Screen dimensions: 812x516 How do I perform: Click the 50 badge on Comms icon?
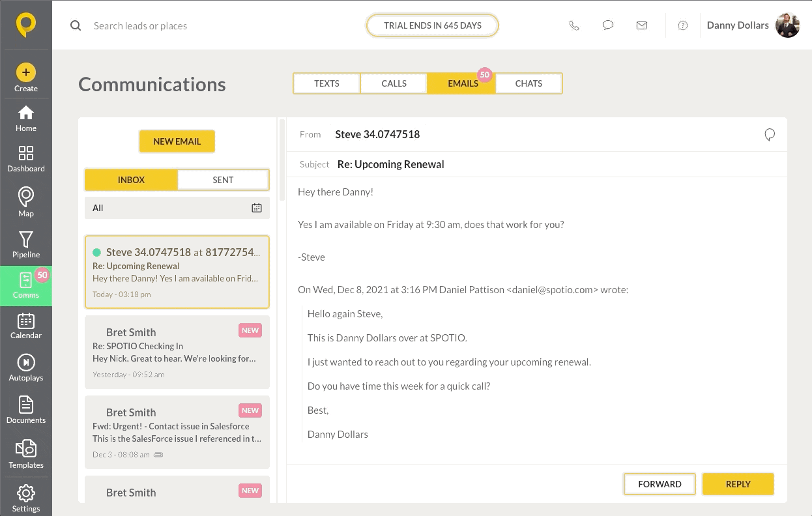tap(42, 276)
